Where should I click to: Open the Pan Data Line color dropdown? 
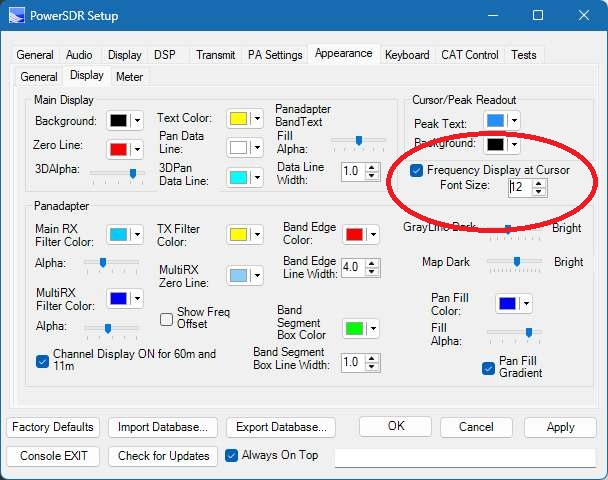pyautogui.click(x=257, y=147)
